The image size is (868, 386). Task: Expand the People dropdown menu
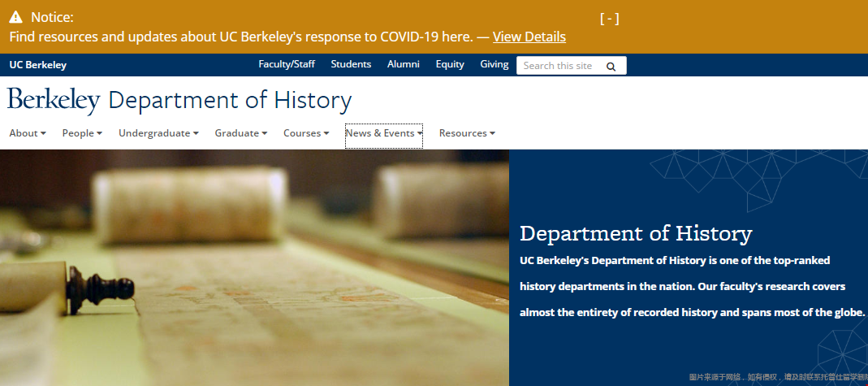coord(82,133)
